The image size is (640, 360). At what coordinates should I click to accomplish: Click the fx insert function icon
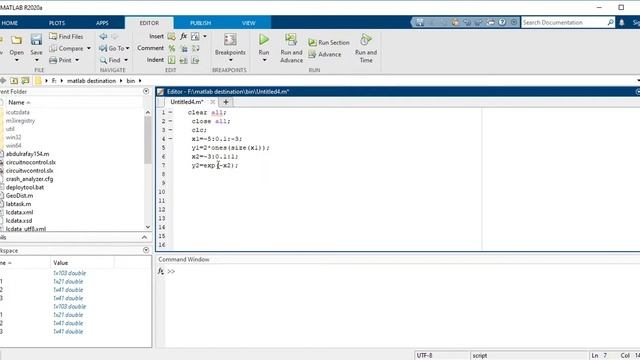(184, 36)
